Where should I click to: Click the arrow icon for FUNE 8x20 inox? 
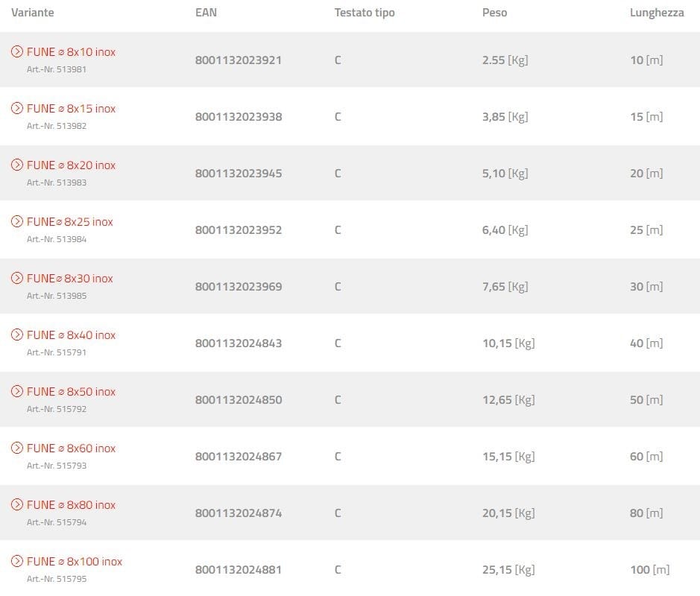tap(17, 165)
